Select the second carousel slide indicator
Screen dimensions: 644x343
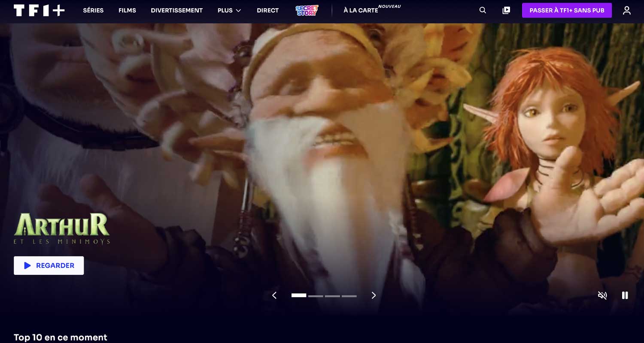pyautogui.click(x=316, y=296)
